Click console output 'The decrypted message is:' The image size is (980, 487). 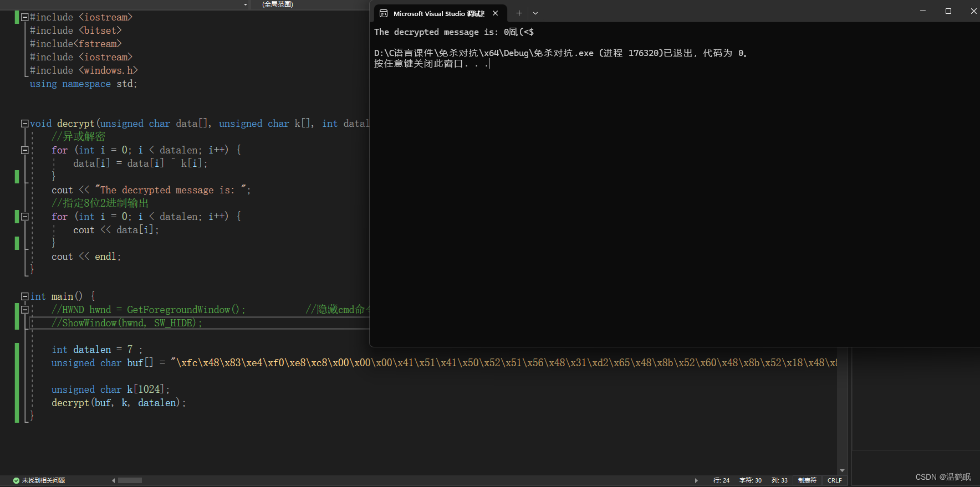point(436,32)
